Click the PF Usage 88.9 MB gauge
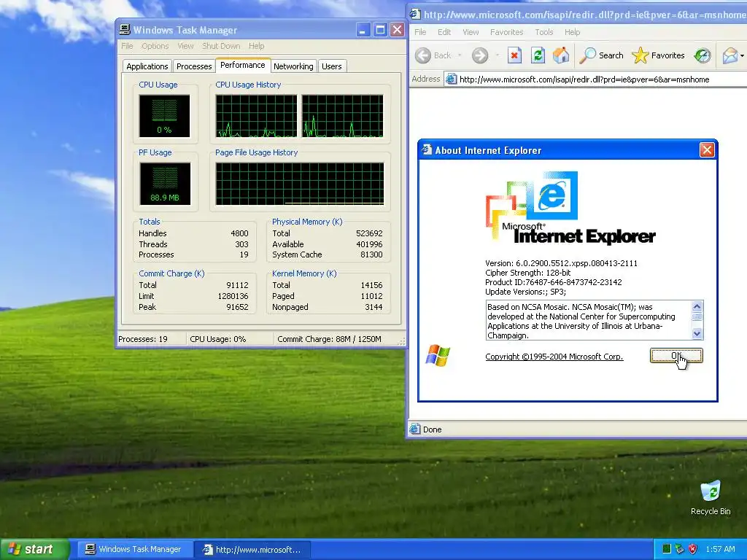Image resolution: width=747 pixels, height=560 pixels. [x=165, y=184]
